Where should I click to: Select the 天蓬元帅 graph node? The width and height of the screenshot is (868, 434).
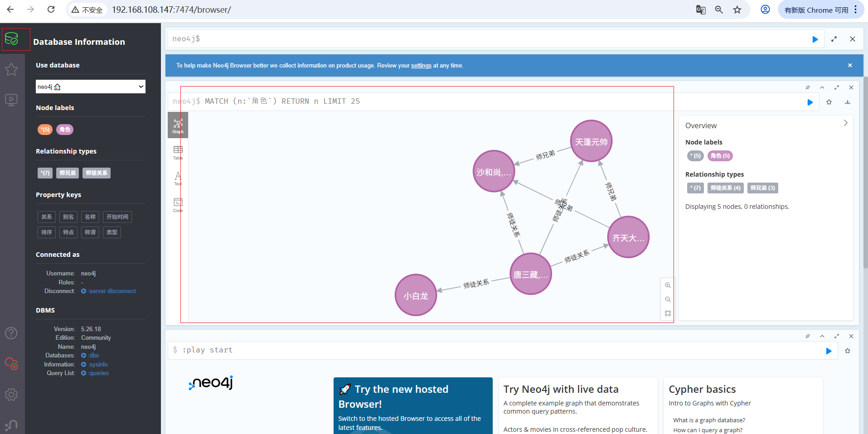591,141
